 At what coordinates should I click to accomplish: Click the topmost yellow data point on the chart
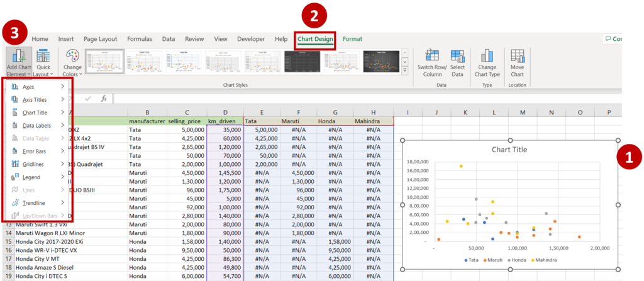point(461,167)
